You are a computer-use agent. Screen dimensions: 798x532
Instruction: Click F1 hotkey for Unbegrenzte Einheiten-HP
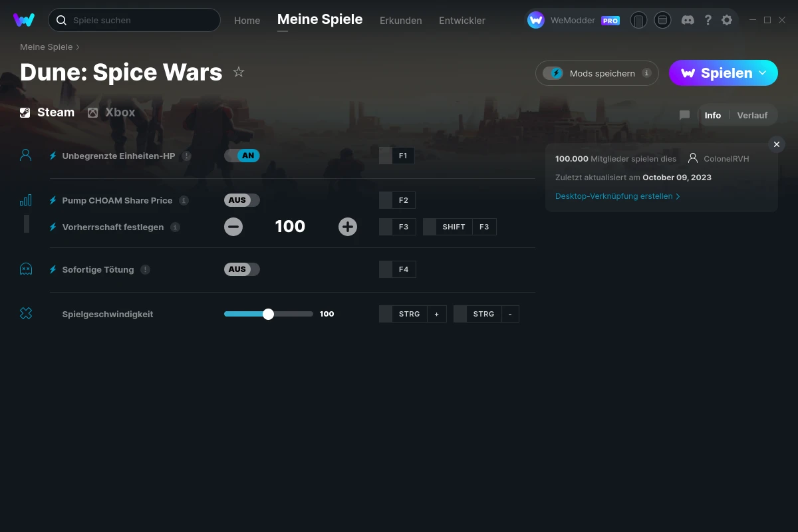coord(397,156)
